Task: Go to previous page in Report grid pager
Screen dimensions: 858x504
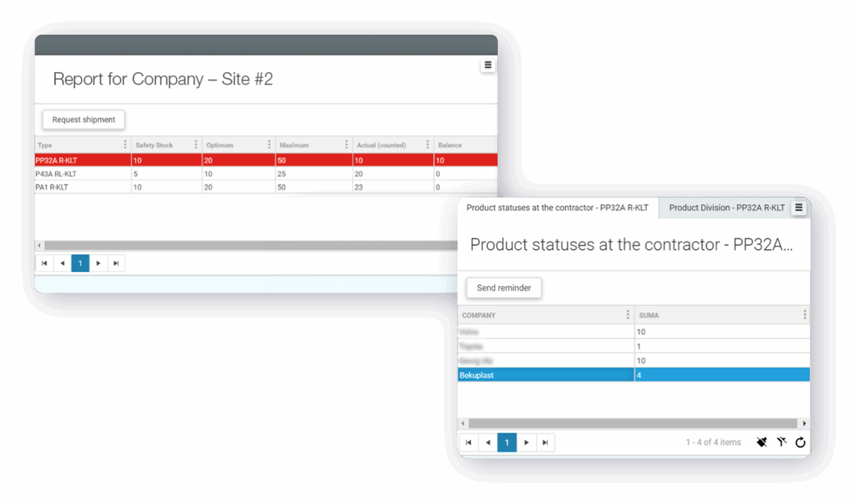Action: point(62,263)
